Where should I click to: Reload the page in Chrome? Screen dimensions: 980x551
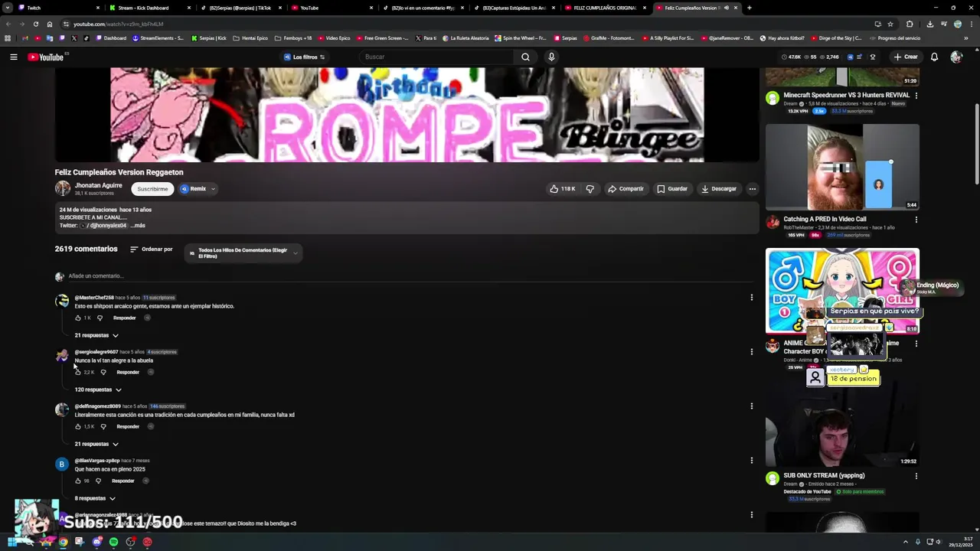pyautogui.click(x=35, y=24)
